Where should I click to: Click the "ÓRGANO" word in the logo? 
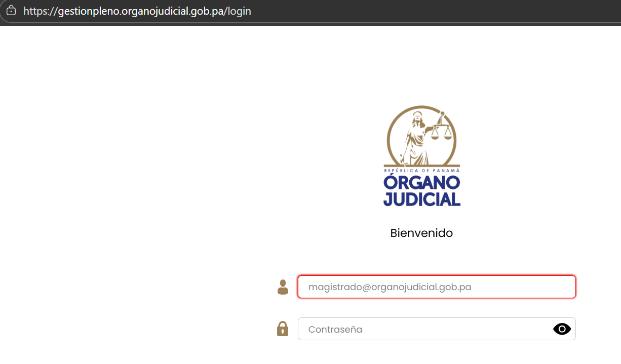421,181
